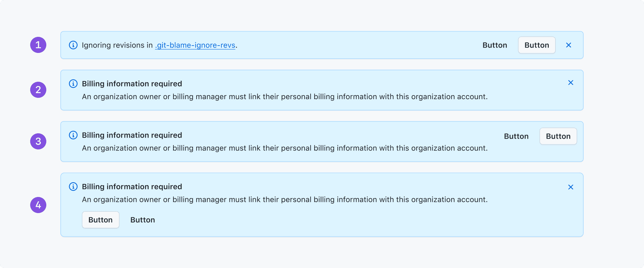Click the description sentence in the fourth banner
The height and width of the screenshot is (268, 644).
[x=285, y=200]
